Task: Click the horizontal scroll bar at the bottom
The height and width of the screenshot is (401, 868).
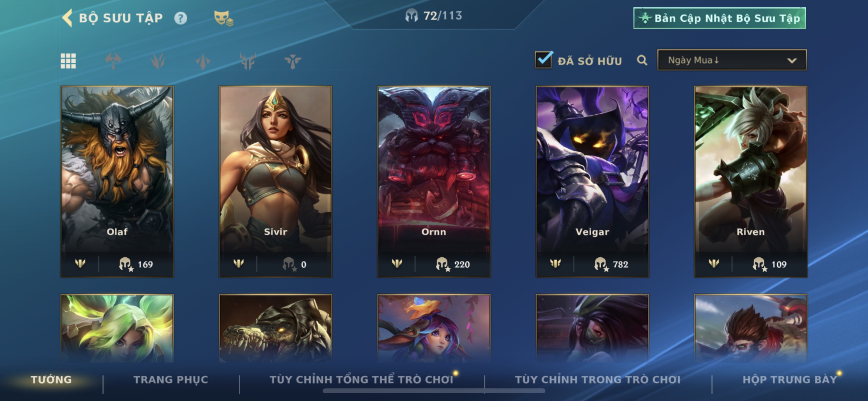Action: (x=434, y=391)
